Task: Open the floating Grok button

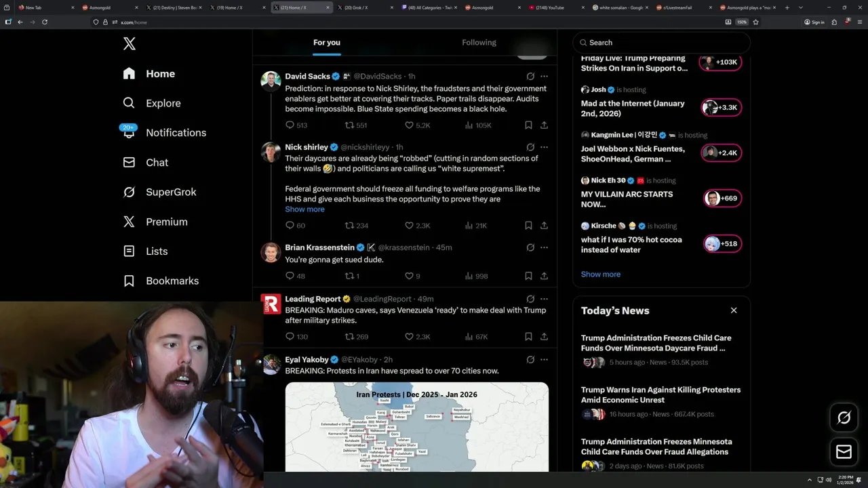Action: (844, 418)
